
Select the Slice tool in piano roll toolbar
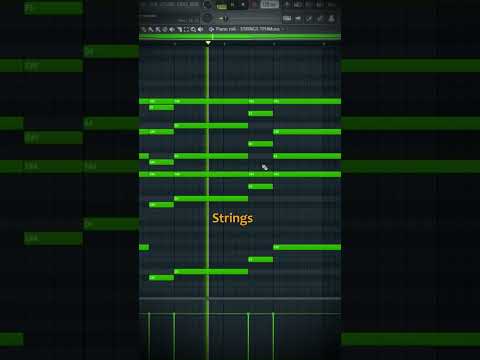tap(179, 29)
